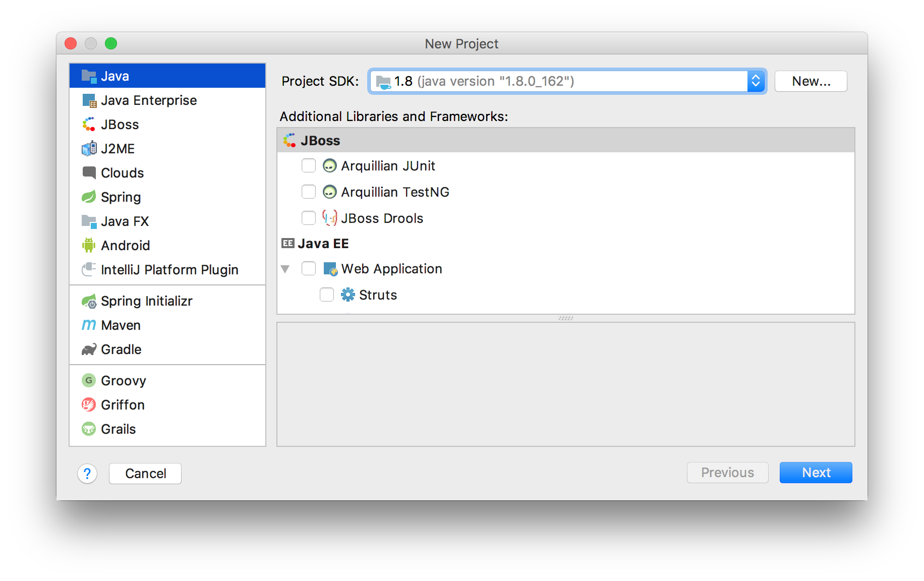
Task: Click the Griffon red icon
Action: [89, 405]
